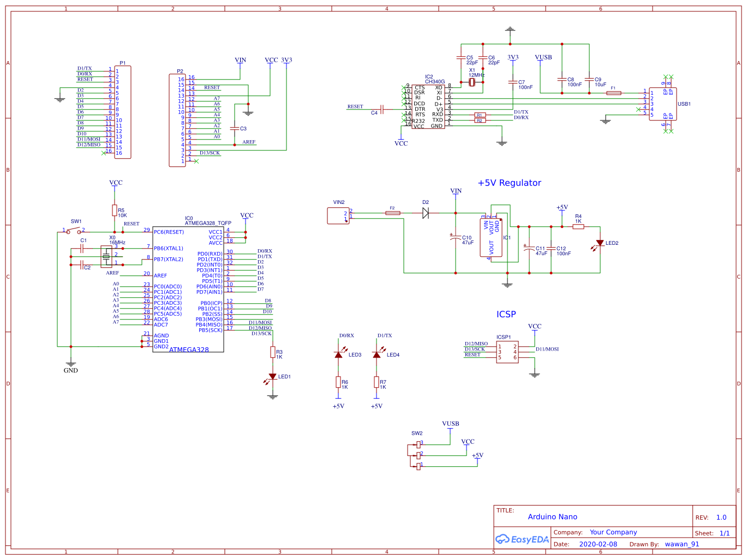Viewport: 747px width, 560px height.
Task: Select the ATMEGA328 microcontroller symbol
Action: 188,289
